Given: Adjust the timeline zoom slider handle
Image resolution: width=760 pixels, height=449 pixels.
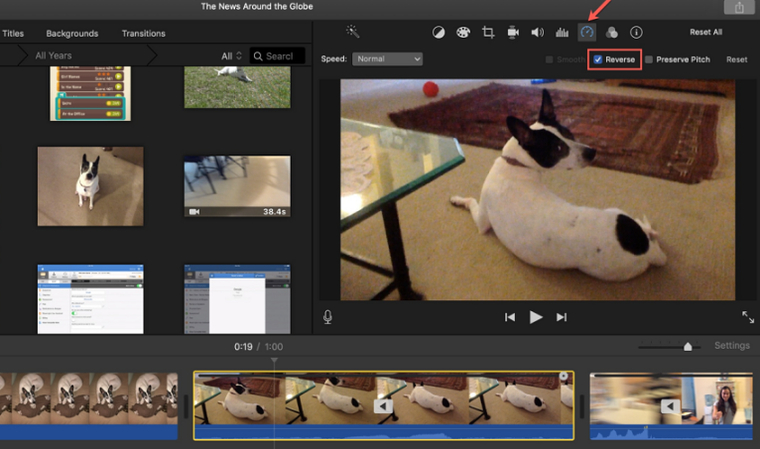Looking at the screenshot, I should [x=687, y=346].
